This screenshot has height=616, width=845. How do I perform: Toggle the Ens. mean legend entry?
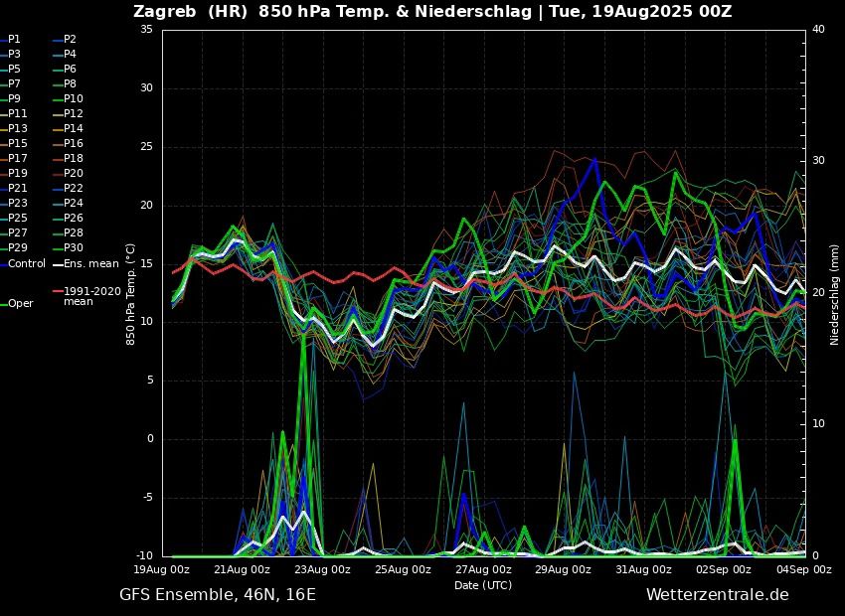coord(90,263)
